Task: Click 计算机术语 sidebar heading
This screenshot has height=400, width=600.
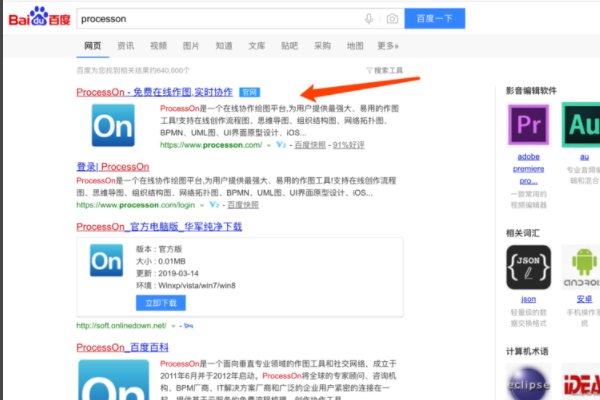Action: click(527, 351)
